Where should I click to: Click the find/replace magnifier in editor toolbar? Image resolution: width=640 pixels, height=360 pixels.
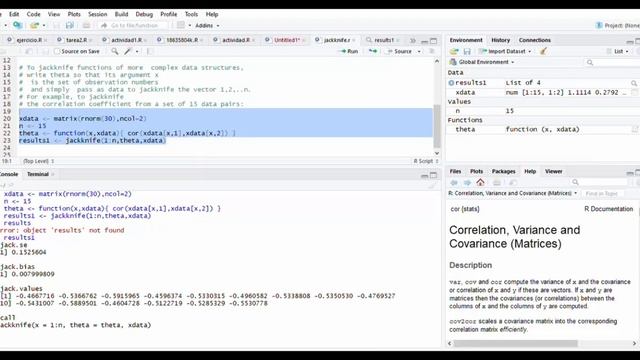(115, 51)
